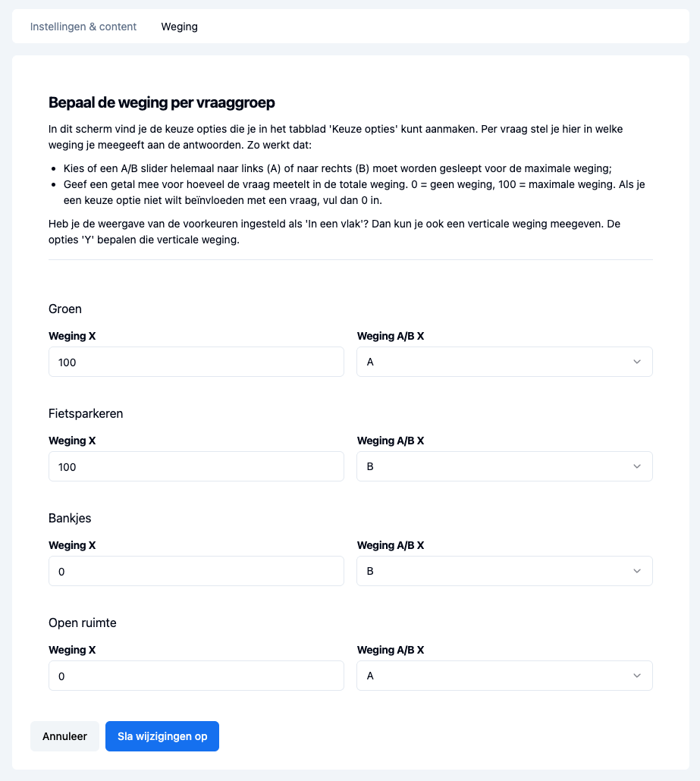
Task: Save with the Sla wijzigingen op button
Action: point(162,736)
